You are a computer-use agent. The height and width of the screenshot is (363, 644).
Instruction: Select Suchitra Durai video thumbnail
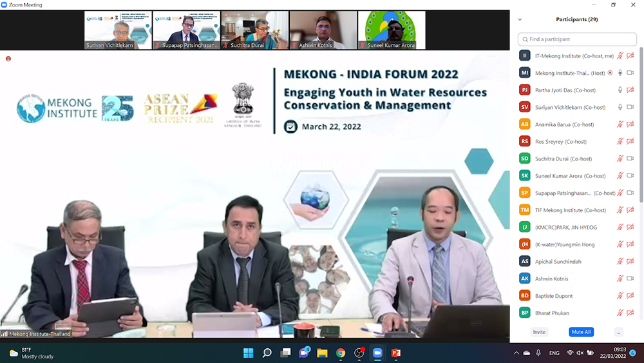pos(254,30)
